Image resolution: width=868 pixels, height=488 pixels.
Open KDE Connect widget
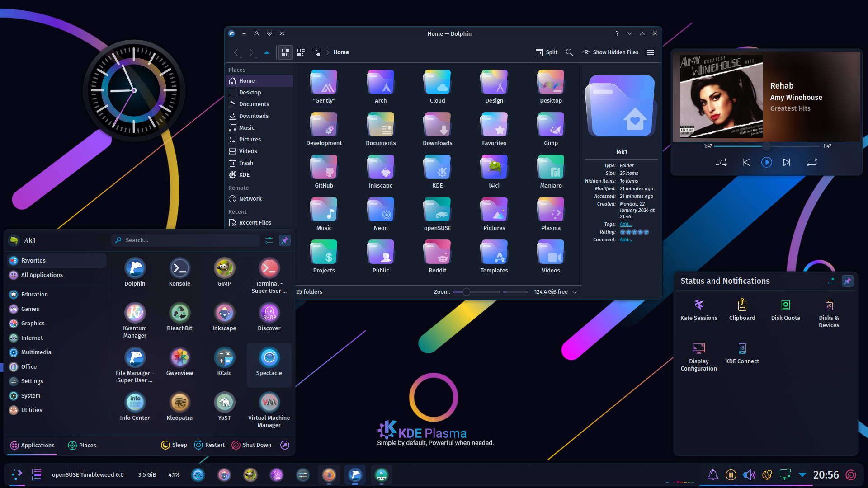[x=742, y=353]
